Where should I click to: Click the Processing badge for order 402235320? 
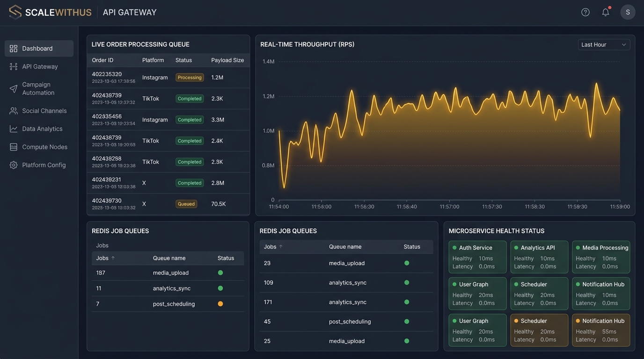(x=190, y=78)
